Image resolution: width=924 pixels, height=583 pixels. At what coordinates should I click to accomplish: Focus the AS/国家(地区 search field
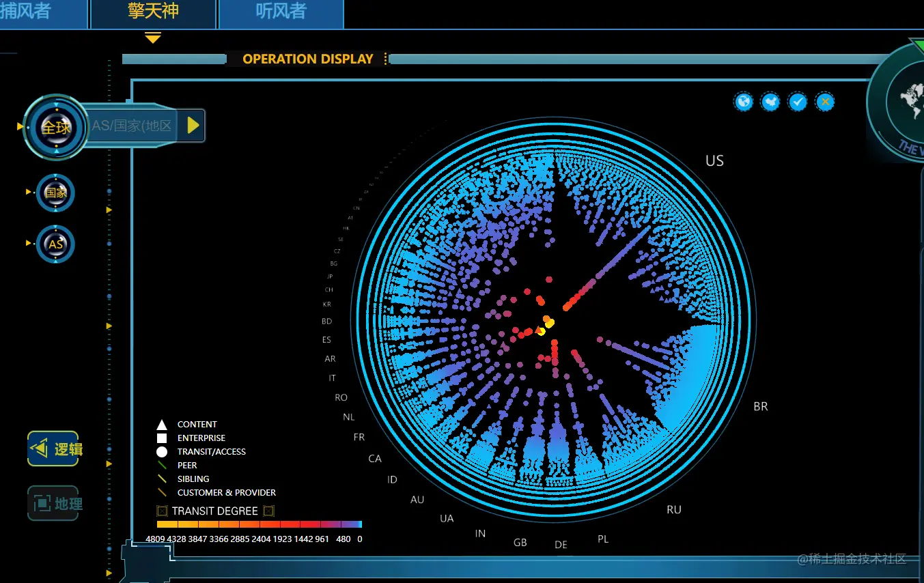coord(132,126)
